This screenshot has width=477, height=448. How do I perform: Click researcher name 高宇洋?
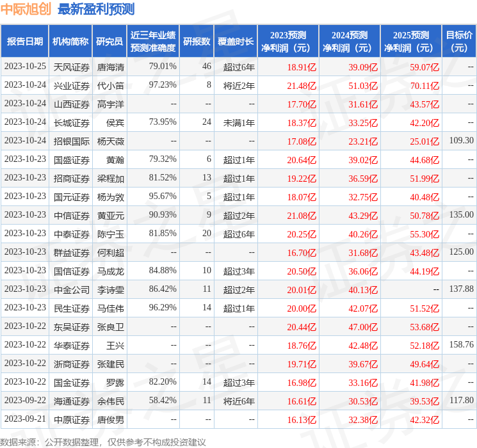(x=110, y=104)
